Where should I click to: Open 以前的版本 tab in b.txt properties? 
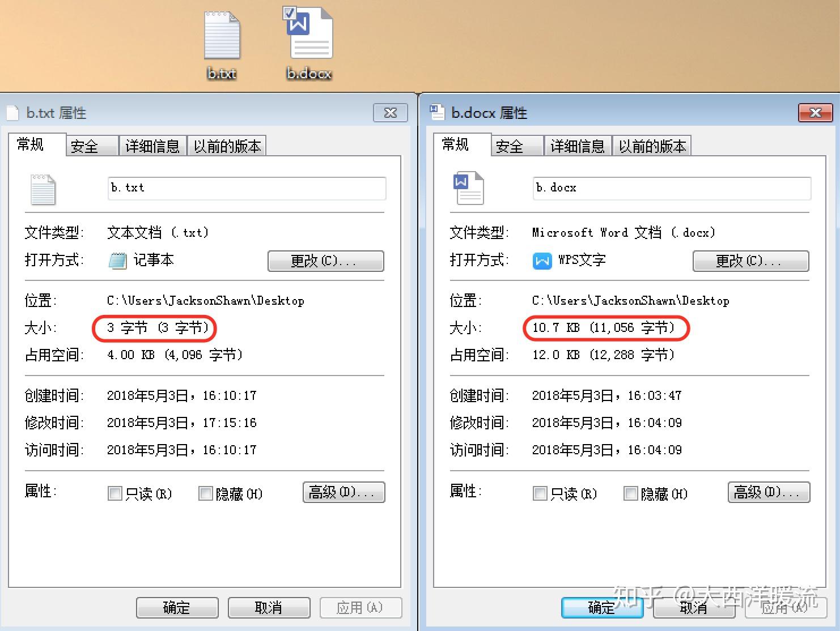(227, 146)
